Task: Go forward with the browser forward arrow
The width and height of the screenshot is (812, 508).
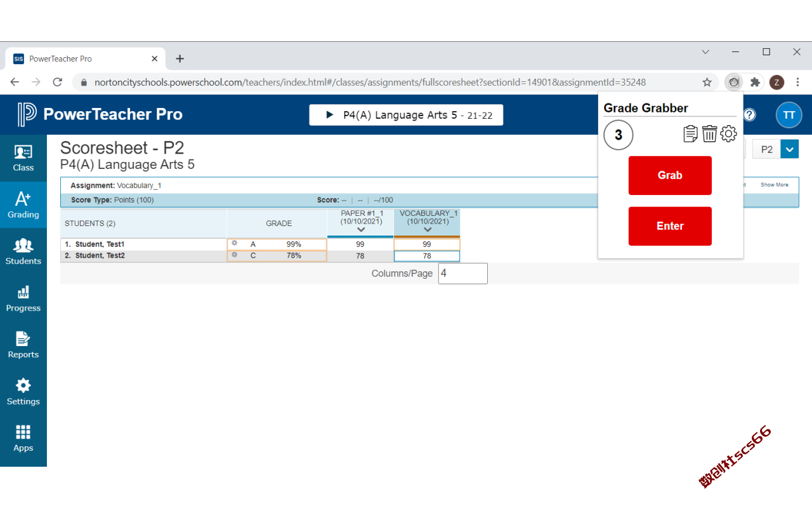Action: pyautogui.click(x=36, y=82)
